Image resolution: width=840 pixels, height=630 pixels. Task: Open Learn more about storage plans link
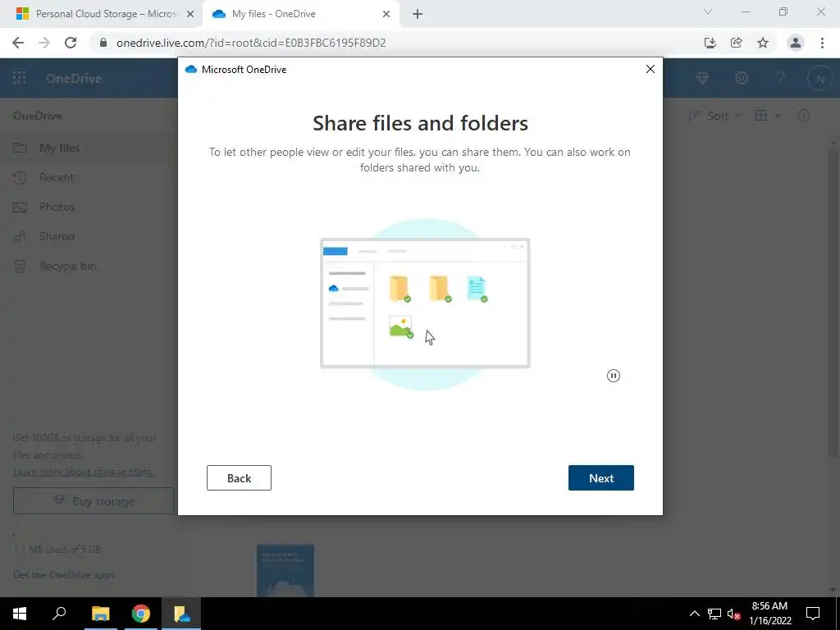(x=83, y=472)
